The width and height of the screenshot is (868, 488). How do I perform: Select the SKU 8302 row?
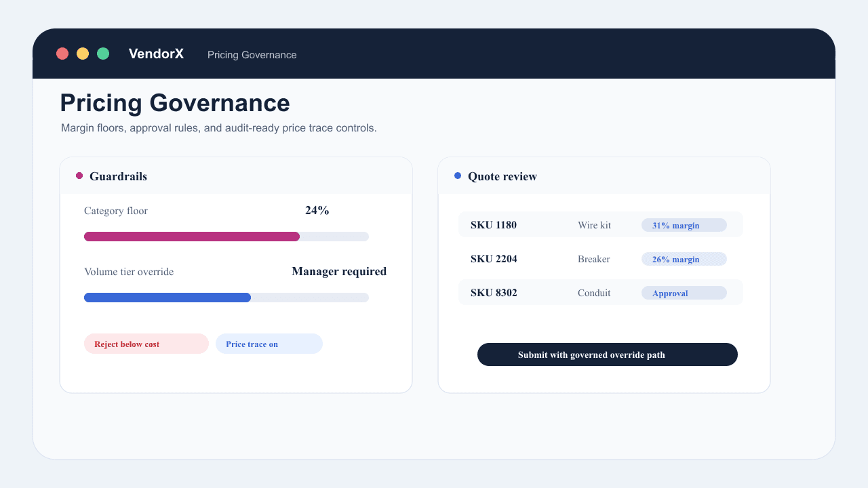(x=601, y=292)
